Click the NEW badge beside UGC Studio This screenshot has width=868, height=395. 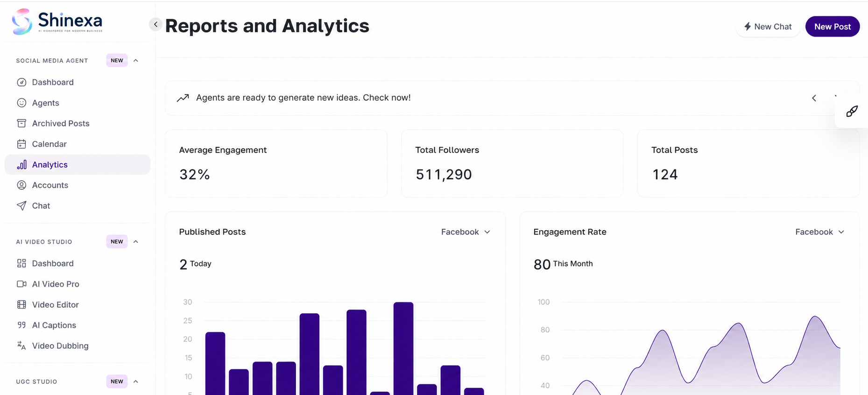click(x=117, y=381)
